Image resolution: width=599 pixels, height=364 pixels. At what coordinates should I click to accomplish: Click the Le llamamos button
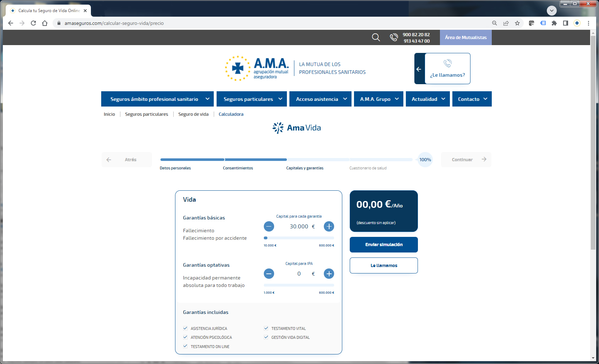pos(383,265)
